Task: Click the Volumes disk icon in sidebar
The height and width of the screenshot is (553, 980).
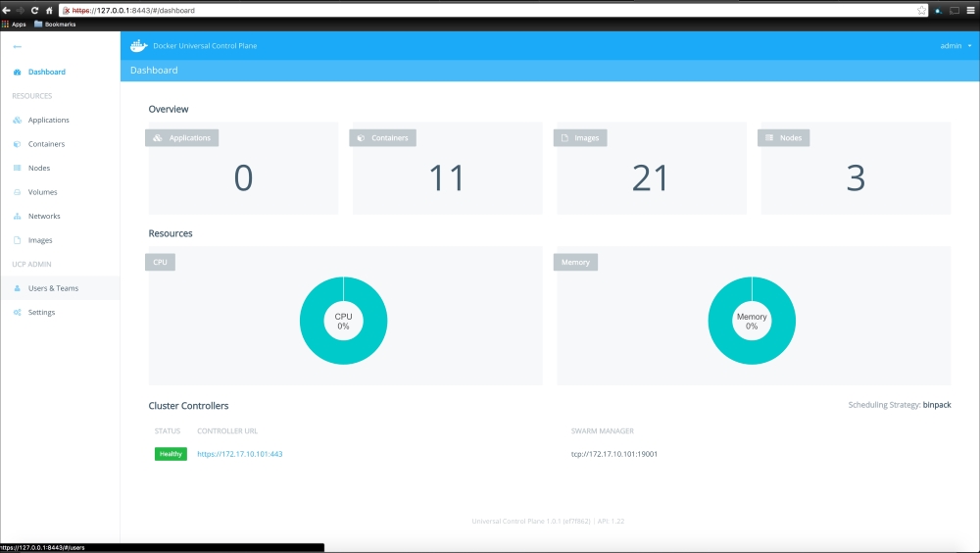Action: 18,192
